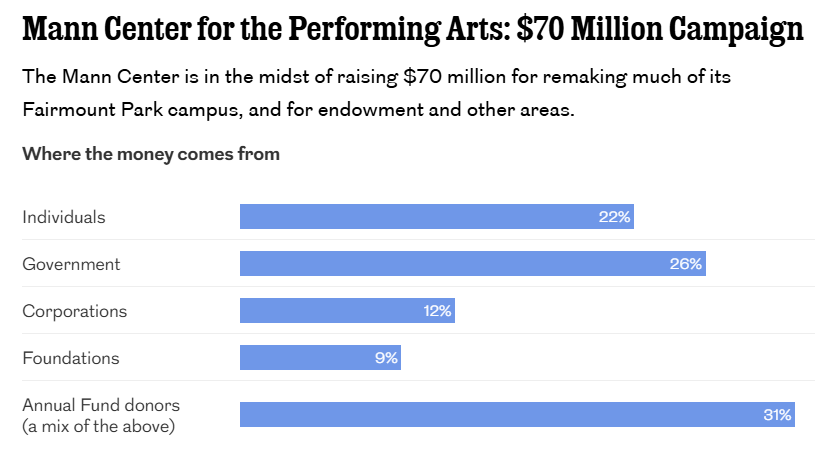The width and height of the screenshot is (831, 462).
Task: Click the 12% value on the Corporations bar
Action: (x=437, y=311)
